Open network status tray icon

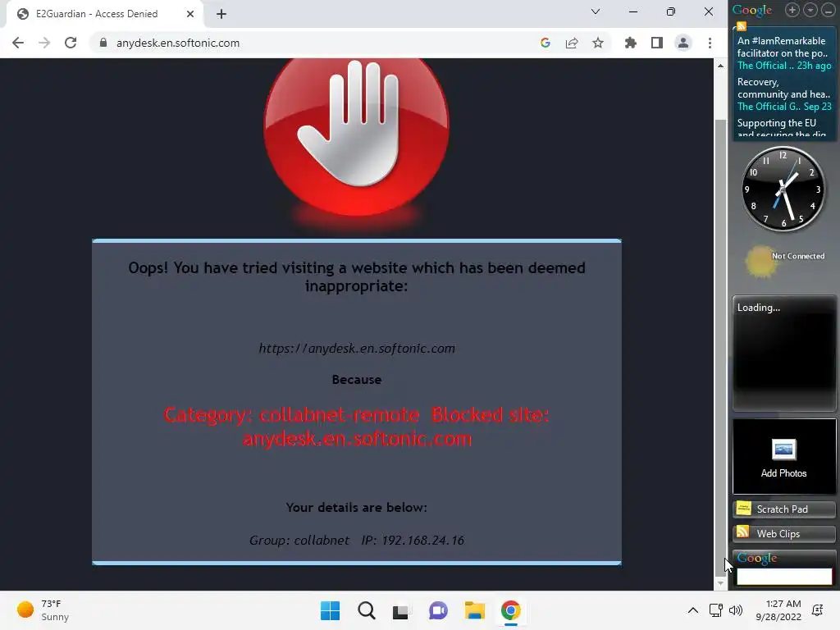click(x=715, y=610)
